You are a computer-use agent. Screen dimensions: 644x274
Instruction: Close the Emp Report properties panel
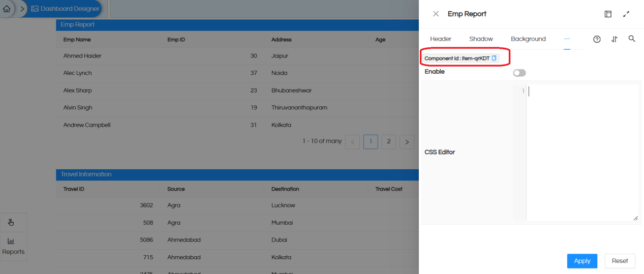pyautogui.click(x=436, y=14)
